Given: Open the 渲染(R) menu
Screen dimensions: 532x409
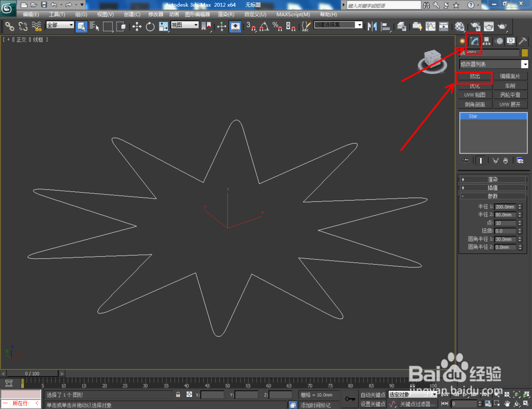Looking at the screenshot, I should (x=226, y=14).
